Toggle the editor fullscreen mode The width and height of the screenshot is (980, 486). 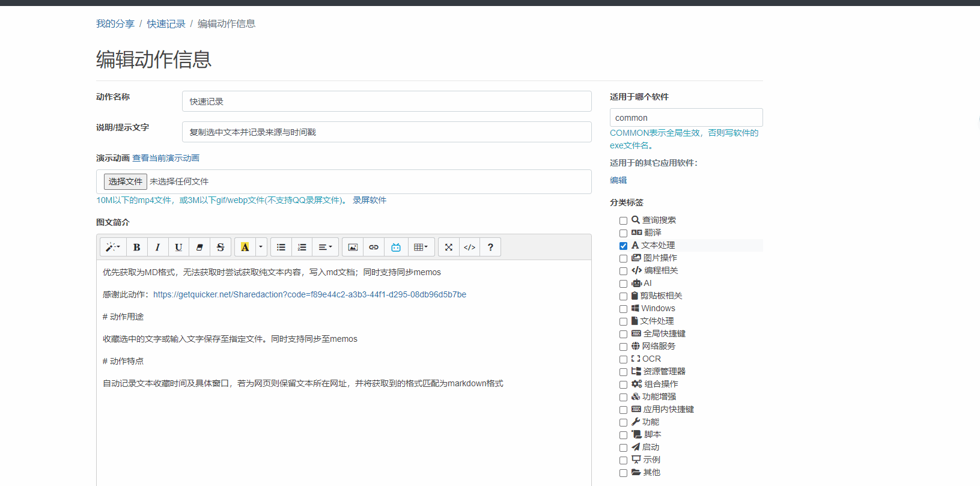(448, 247)
